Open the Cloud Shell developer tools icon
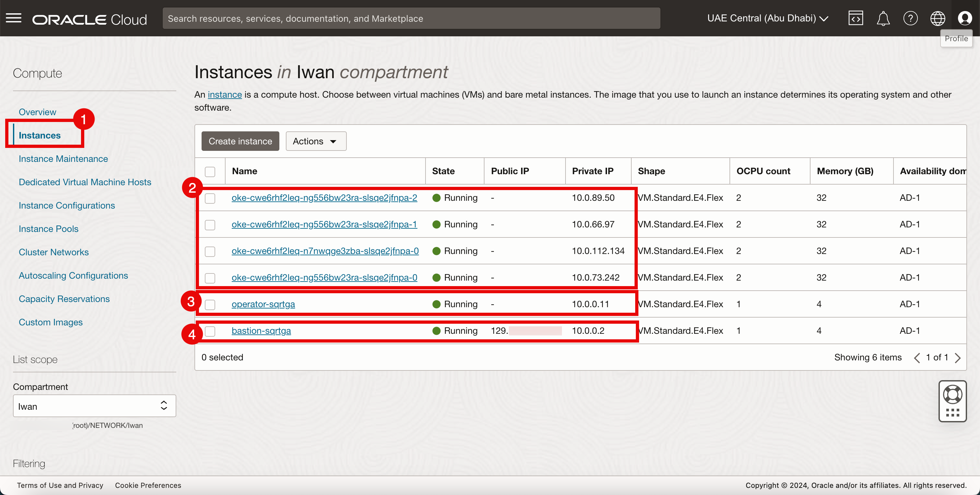The image size is (980, 495). pyautogui.click(x=855, y=18)
